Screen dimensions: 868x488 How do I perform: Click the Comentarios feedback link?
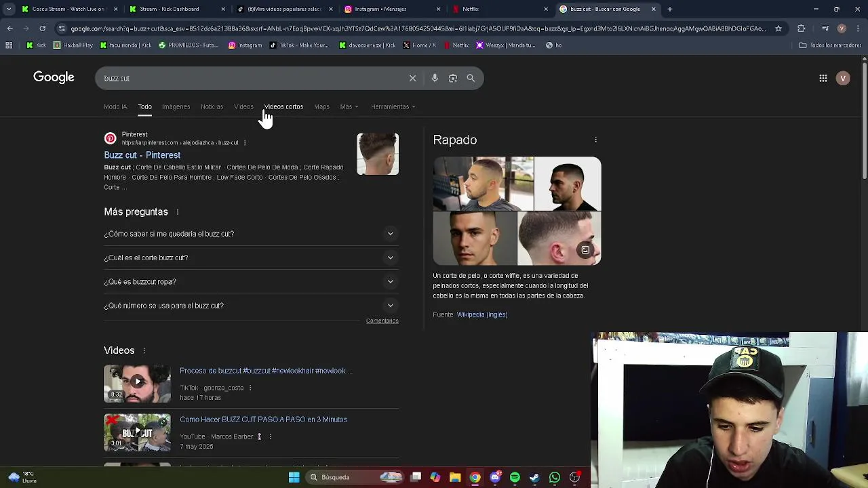pos(382,321)
